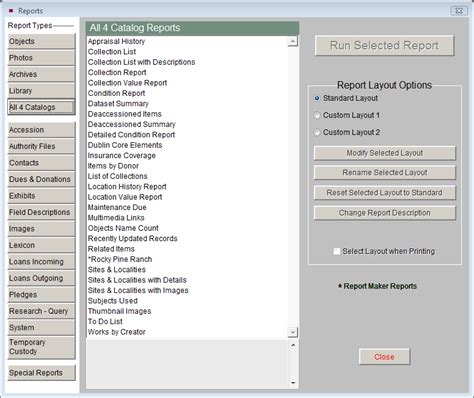Click Rename Selected Layout
474x398 pixels.
point(384,173)
